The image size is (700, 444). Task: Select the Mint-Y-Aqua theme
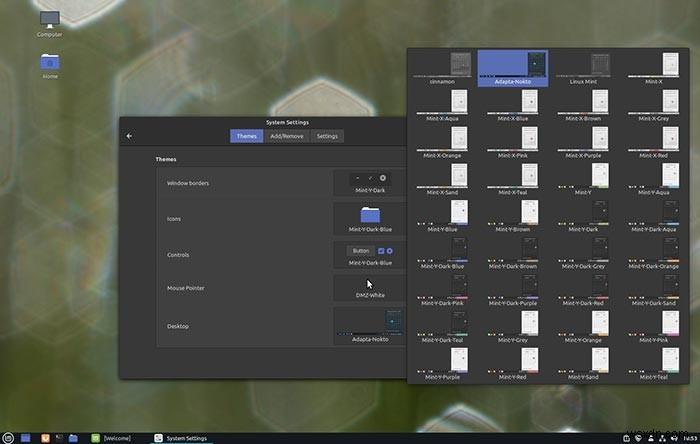(654, 179)
